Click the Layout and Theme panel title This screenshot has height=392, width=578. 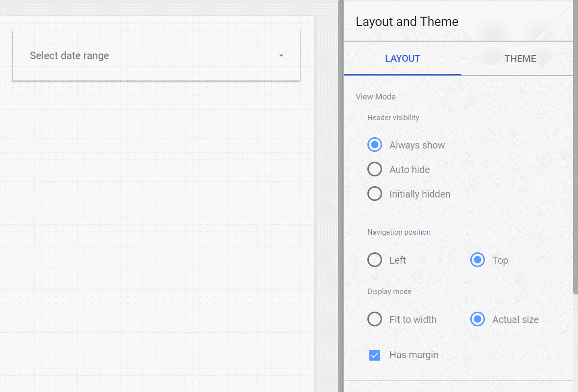click(407, 22)
